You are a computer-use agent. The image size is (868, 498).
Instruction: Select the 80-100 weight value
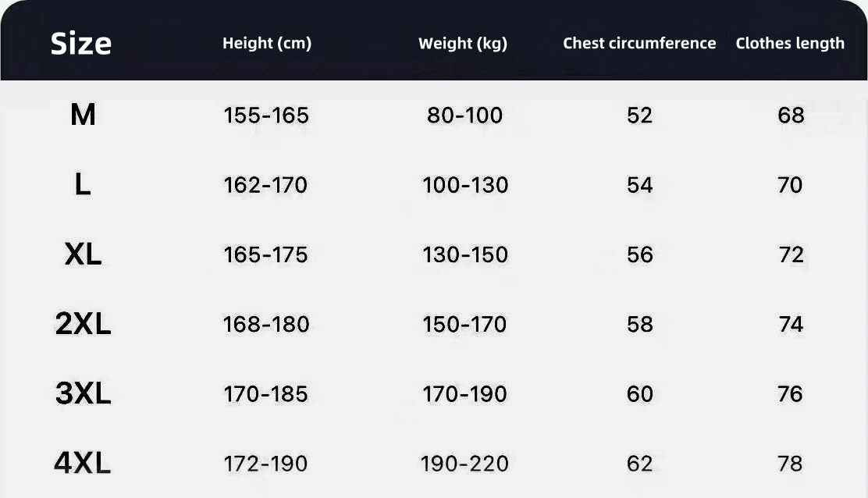tap(464, 116)
